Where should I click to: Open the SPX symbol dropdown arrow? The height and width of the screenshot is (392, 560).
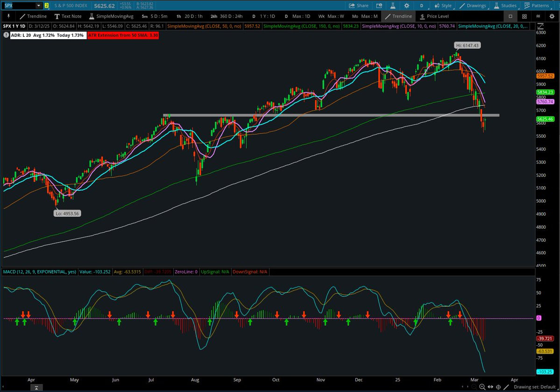click(39, 6)
